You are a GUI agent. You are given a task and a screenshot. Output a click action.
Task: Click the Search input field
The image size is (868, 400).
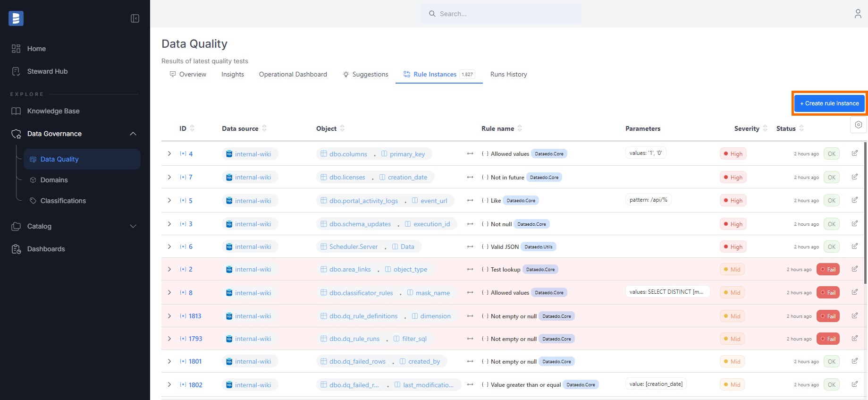point(501,14)
